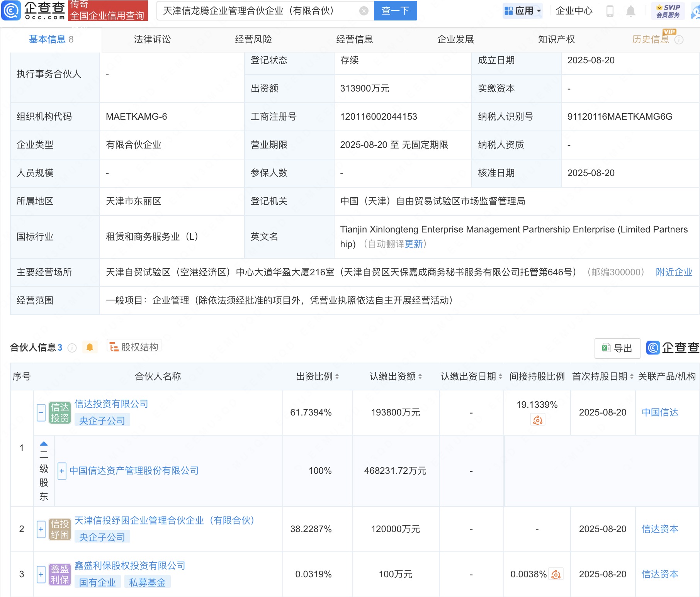Open 附近企业 link
Screen dimensions: 700x597
674,272
